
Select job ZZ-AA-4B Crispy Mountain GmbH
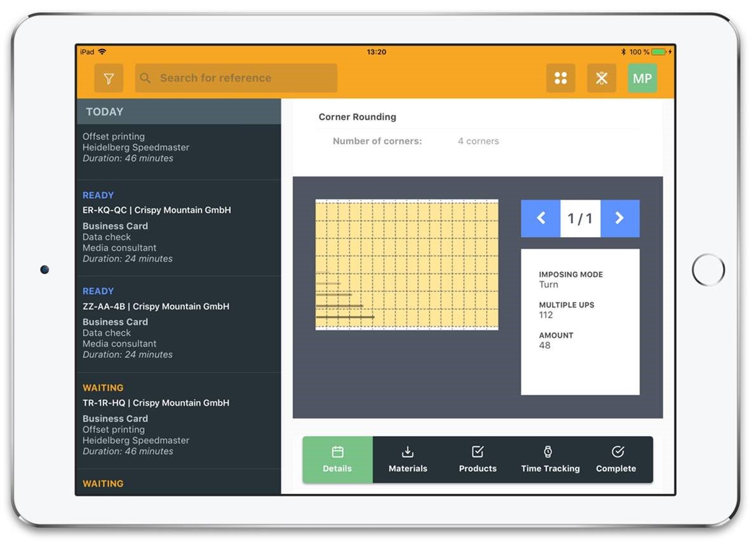tap(179, 324)
